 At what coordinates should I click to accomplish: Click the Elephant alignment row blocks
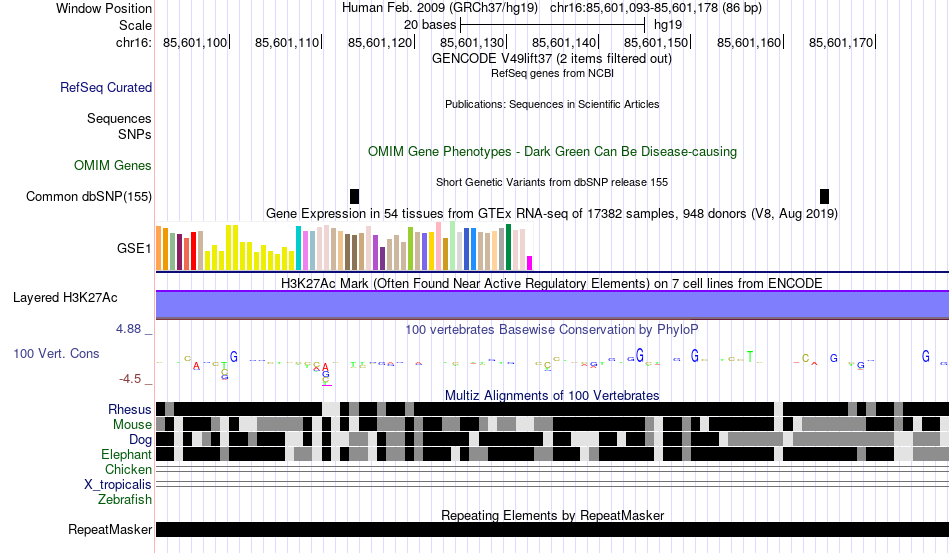pyautogui.click(x=552, y=454)
